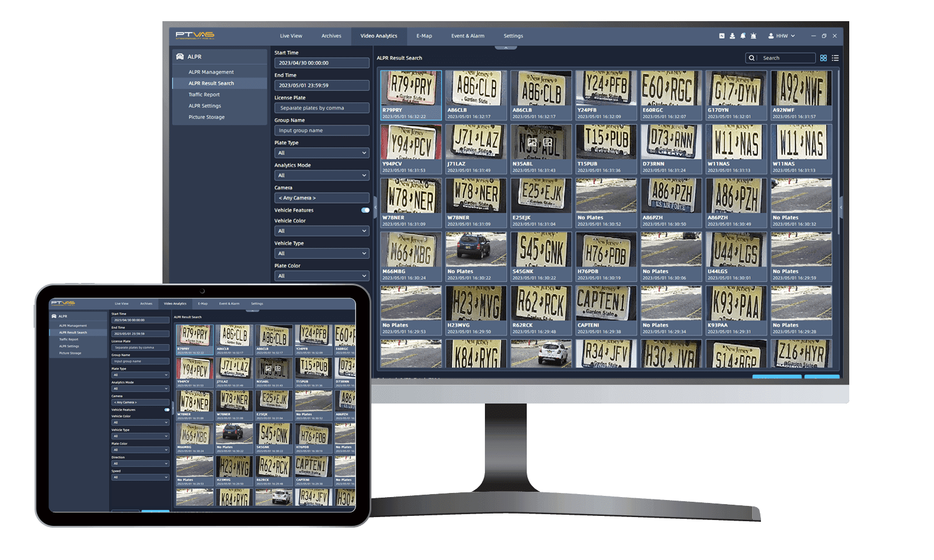Open the Archives tab on the monitor
934x560 pixels.
click(x=331, y=36)
